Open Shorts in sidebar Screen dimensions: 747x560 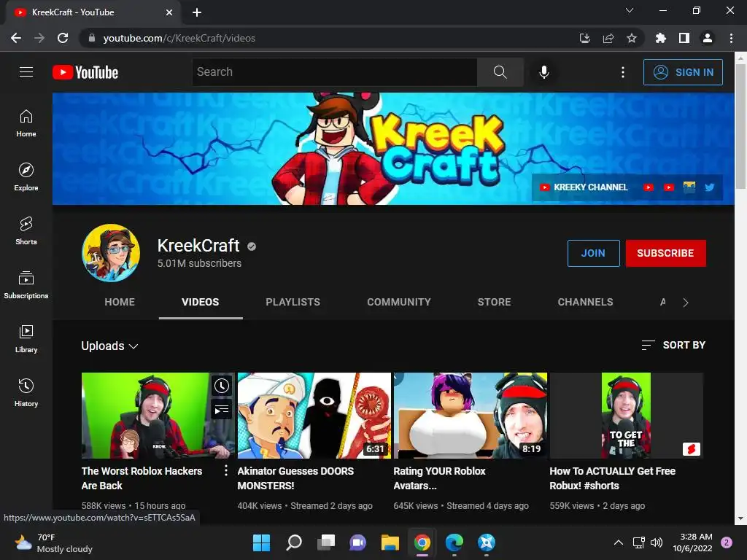point(26,231)
